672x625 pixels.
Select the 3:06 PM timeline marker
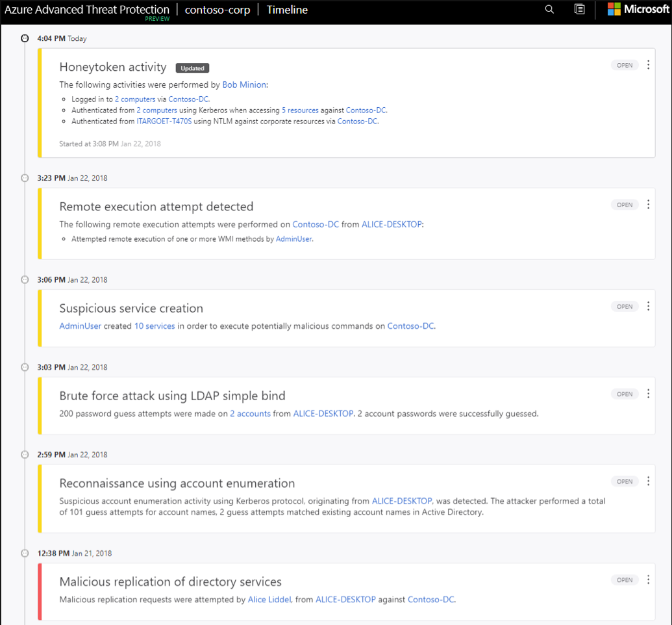tap(25, 279)
